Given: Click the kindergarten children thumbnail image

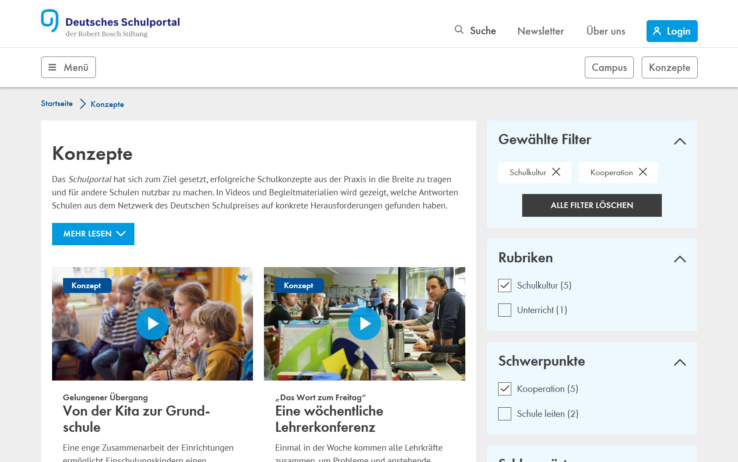Looking at the screenshot, I should 152,324.
